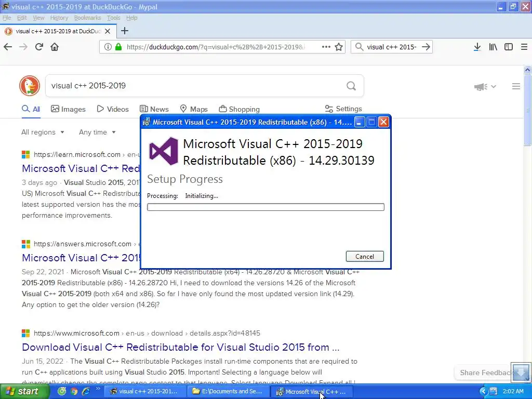Screen dimensions: 532x399
Task: Open Microsoft Visual C++ Redistributable learn.microsoft.com result
Action: point(81,168)
